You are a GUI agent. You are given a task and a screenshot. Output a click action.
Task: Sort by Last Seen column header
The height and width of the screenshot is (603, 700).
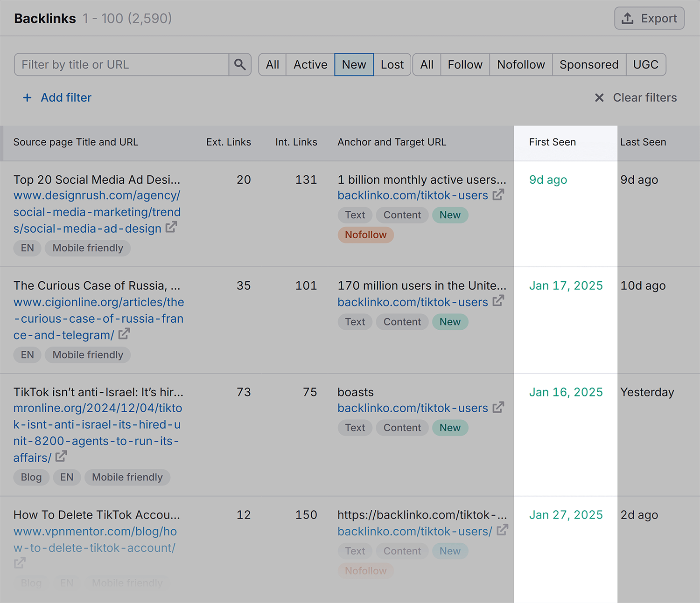[x=643, y=142]
